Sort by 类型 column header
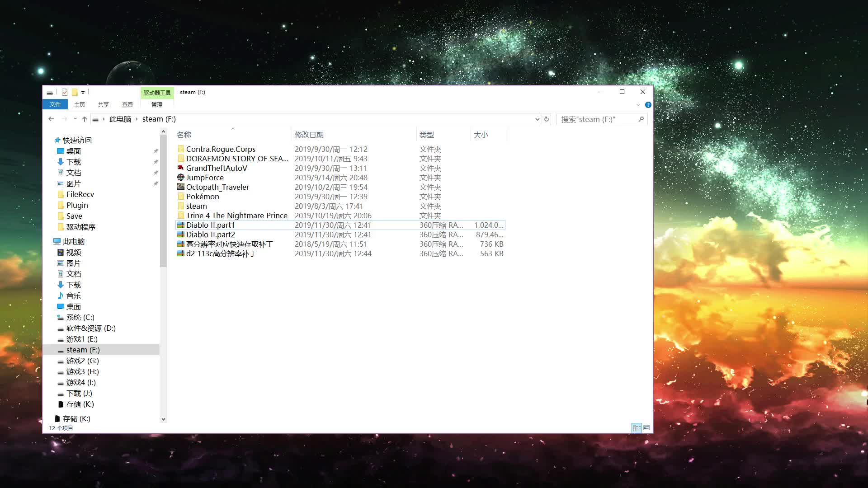The width and height of the screenshot is (868, 488). tap(426, 135)
